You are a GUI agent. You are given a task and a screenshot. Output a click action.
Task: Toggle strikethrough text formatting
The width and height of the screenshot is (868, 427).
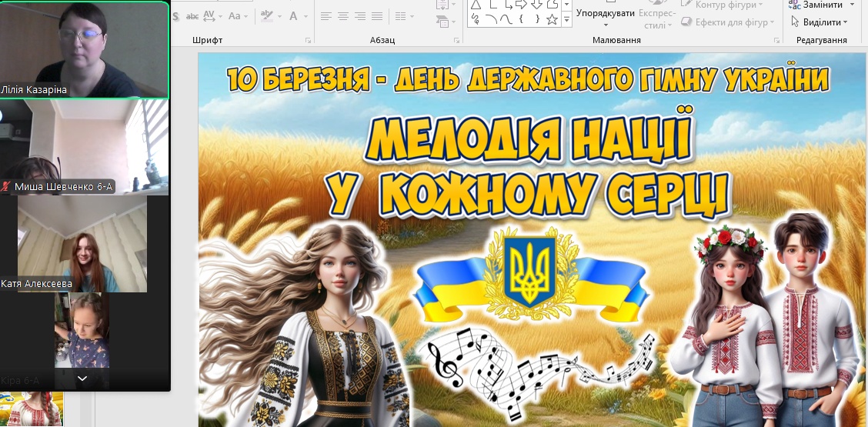tap(192, 16)
